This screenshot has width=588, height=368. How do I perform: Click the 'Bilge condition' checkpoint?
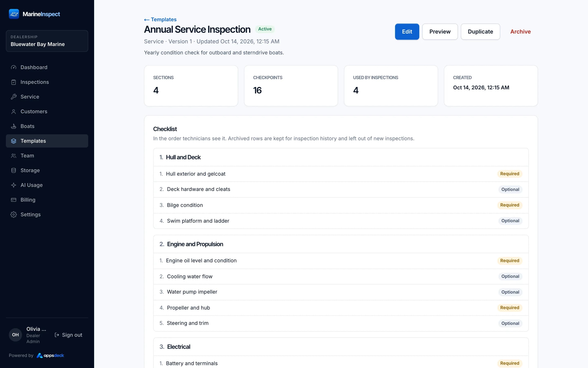click(341, 205)
